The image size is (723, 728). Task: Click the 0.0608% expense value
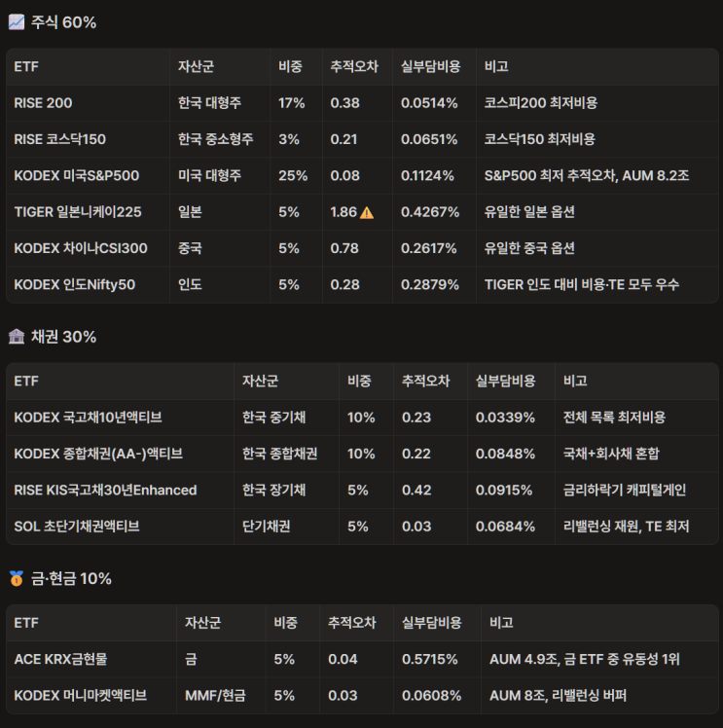[x=432, y=695]
